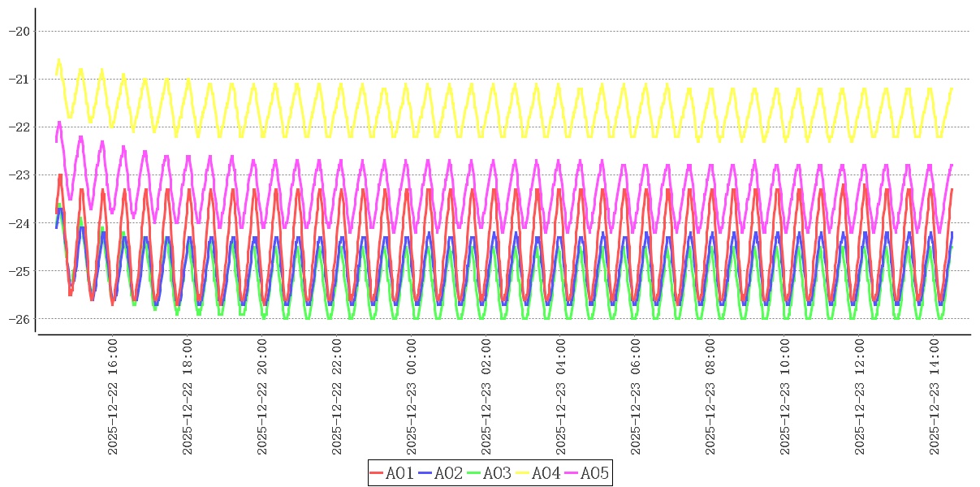This screenshot has width=980, height=487.
Task: Click the -21 y-axis value label
Action: click(x=19, y=79)
